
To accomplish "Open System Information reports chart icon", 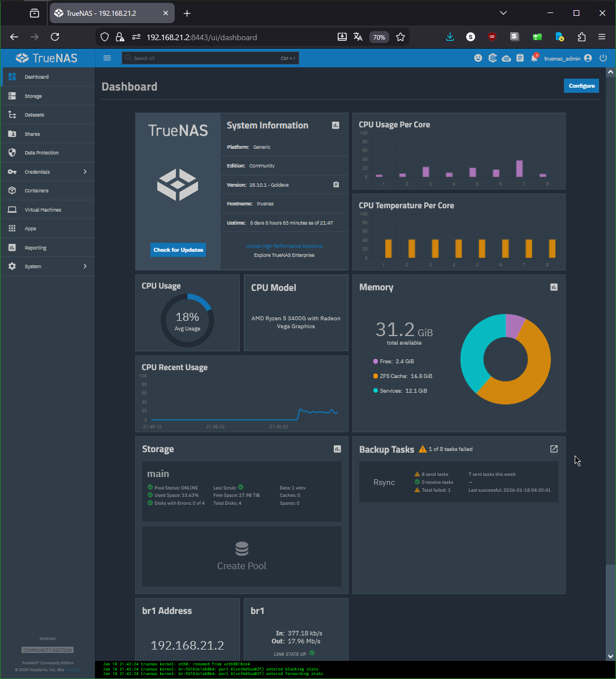I will pyautogui.click(x=335, y=126).
